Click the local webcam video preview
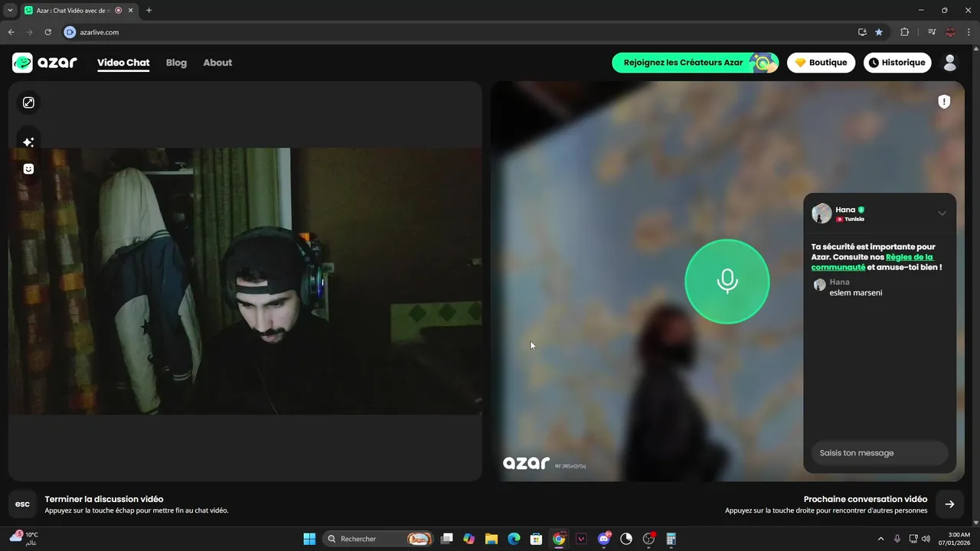The height and width of the screenshot is (551, 980). pyautogui.click(x=245, y=281)
